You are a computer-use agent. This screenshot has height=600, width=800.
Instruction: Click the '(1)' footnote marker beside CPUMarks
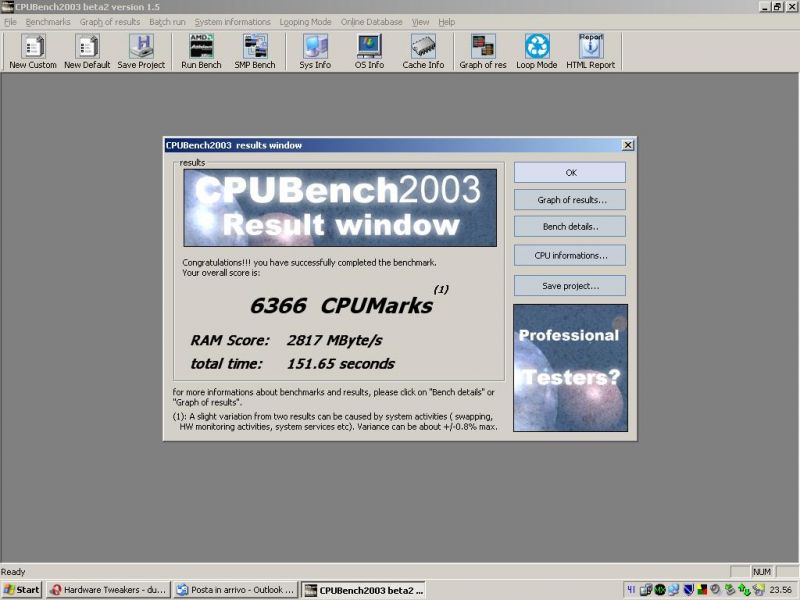(x=441, y=289)
